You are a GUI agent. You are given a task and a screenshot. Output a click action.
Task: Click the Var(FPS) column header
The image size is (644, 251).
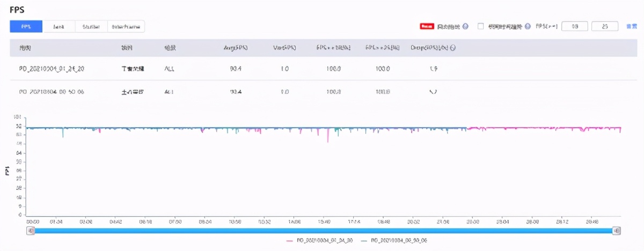pos(285,48)
